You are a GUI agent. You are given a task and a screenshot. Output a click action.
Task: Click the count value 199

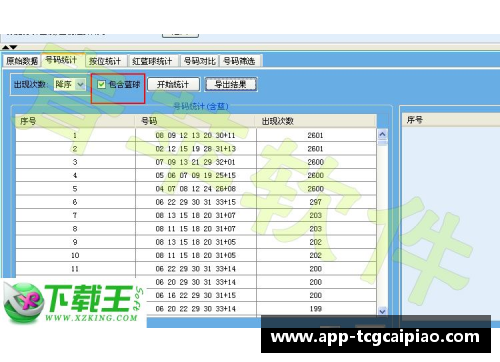315,309
